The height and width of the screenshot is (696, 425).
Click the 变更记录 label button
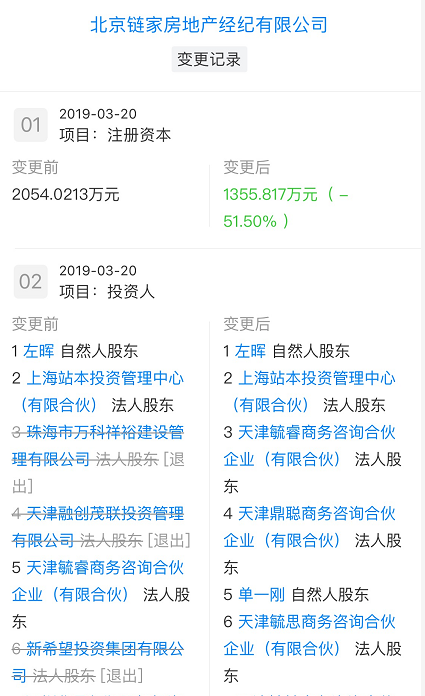tap(209, 59)
